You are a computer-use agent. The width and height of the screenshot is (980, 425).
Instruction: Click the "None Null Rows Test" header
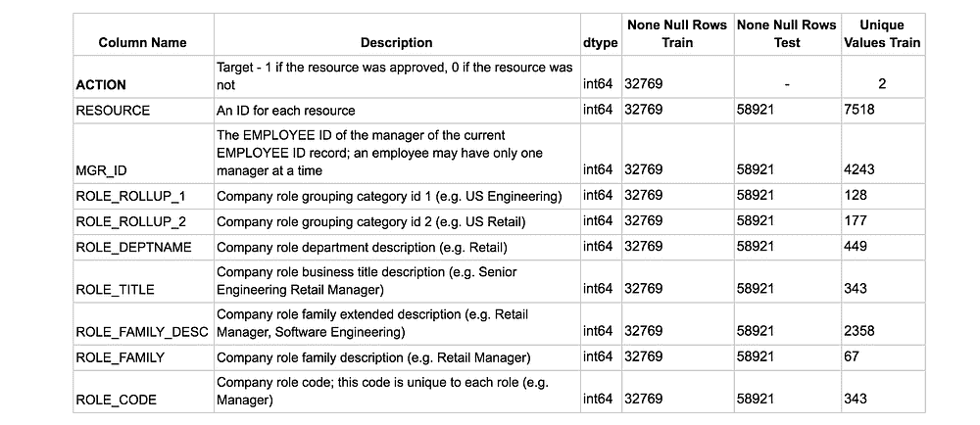tap(786, 33)
